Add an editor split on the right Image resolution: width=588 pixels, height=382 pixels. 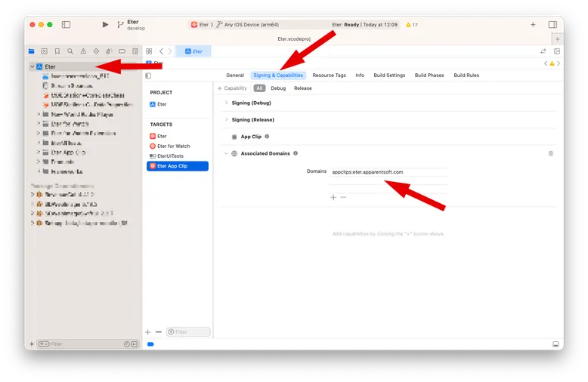point(557,51)
